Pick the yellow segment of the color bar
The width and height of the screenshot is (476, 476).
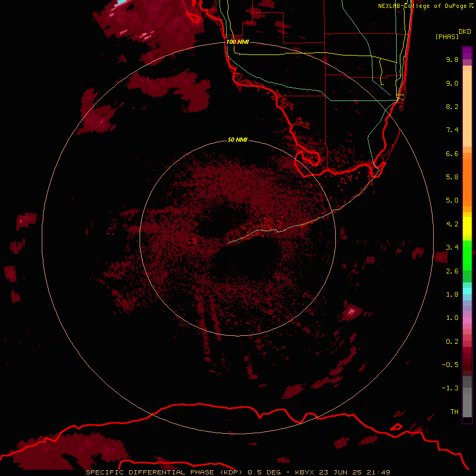tap(467, 226)
